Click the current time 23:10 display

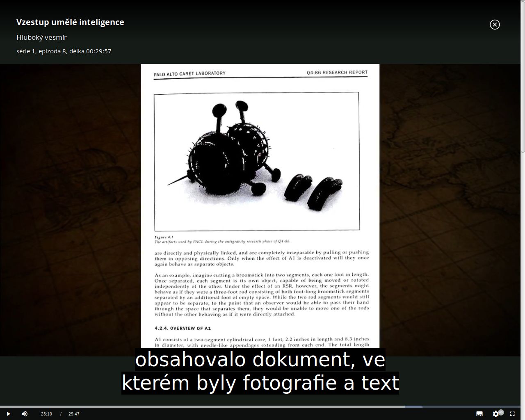pos(46,414)
